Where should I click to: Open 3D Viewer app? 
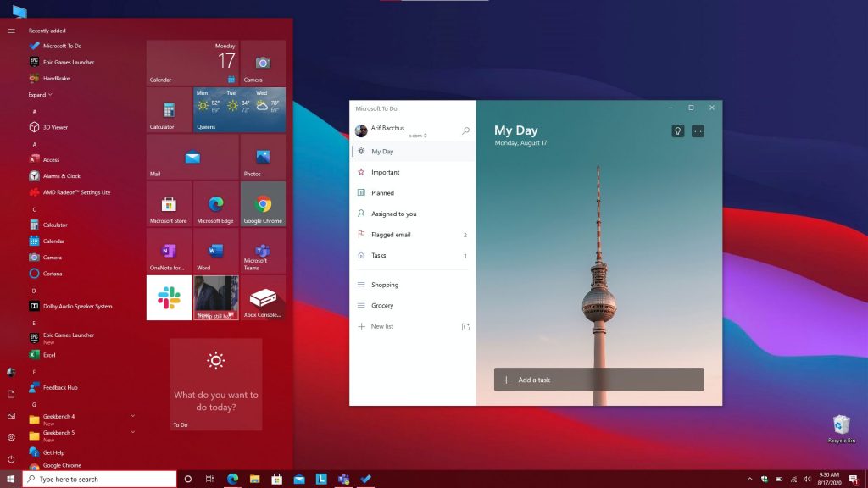(x=48, y=127)
